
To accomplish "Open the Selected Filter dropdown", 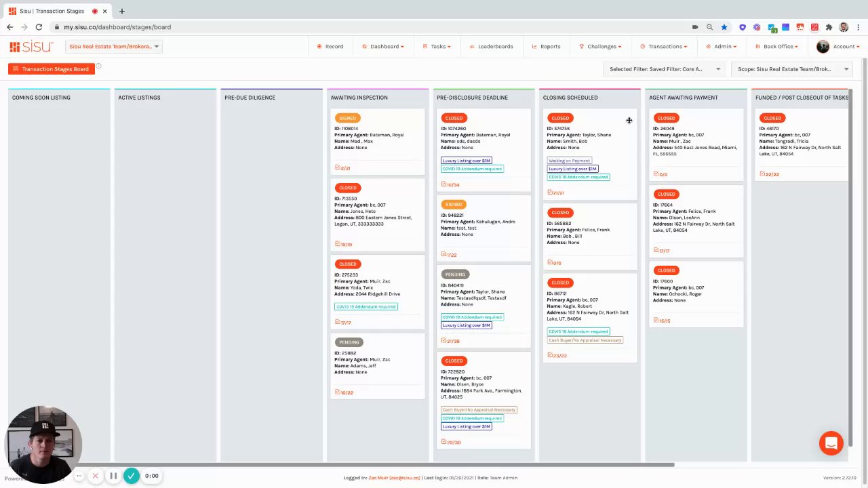I will (x=665, y=69).
